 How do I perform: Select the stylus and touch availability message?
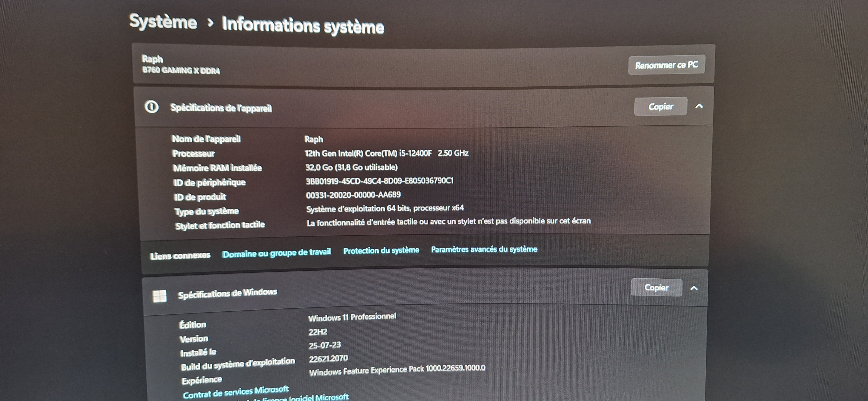coord(448,222)
